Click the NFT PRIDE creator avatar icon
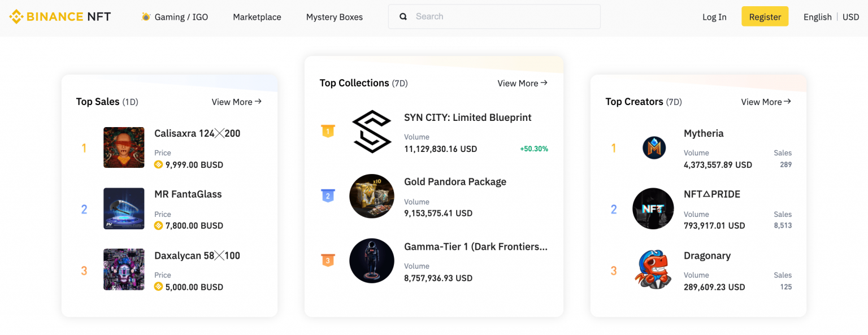Screen dimensions: 868x335 (653, 209)
